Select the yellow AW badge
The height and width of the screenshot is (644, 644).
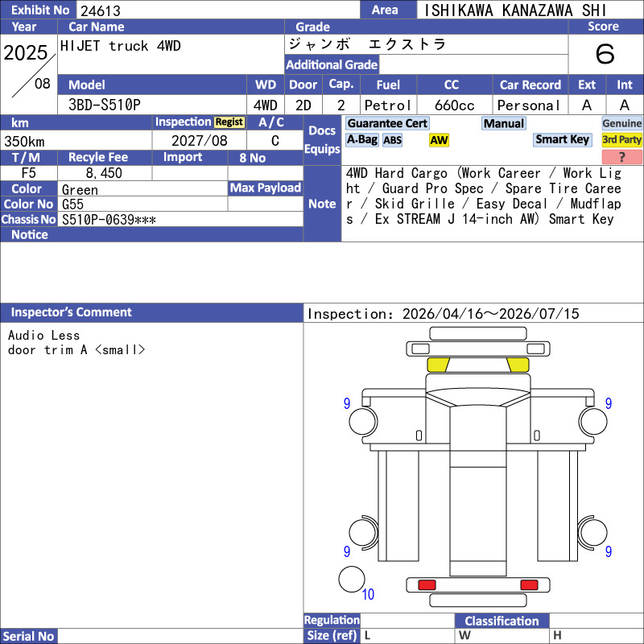point(439,140)
